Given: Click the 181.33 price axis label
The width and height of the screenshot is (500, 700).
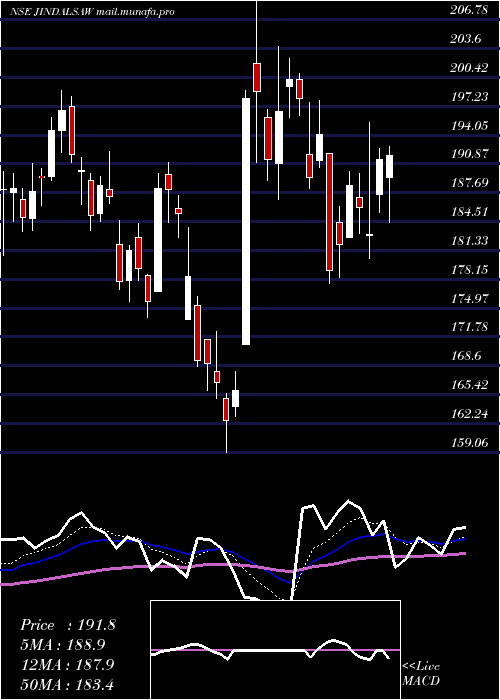Looking at the screenshot, I should [469, 241].
